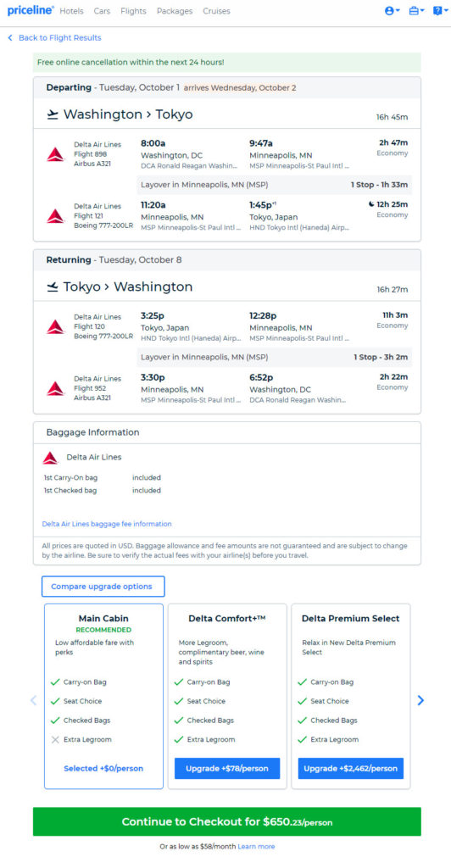Upgrade to Delta Comfort+ for $78
This screenshot has height=868, width=451.
click(x=227, y=768)
